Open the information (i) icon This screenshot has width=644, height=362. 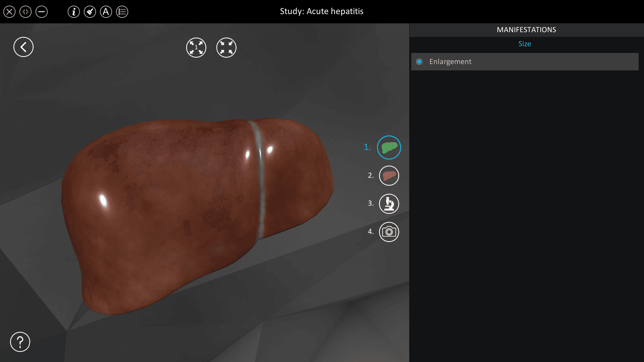click(74, 12)
